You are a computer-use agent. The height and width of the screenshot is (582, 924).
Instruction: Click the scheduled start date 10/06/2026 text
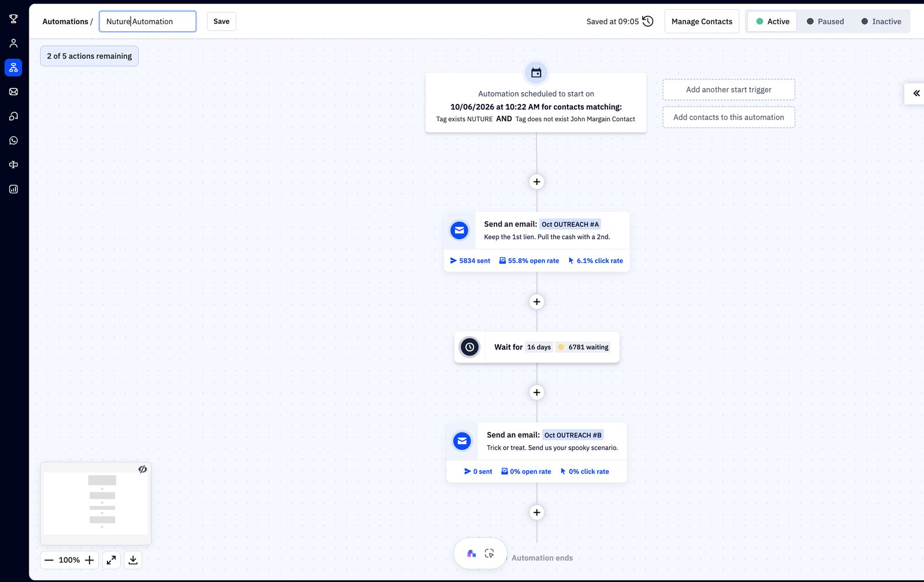[536, 107]
